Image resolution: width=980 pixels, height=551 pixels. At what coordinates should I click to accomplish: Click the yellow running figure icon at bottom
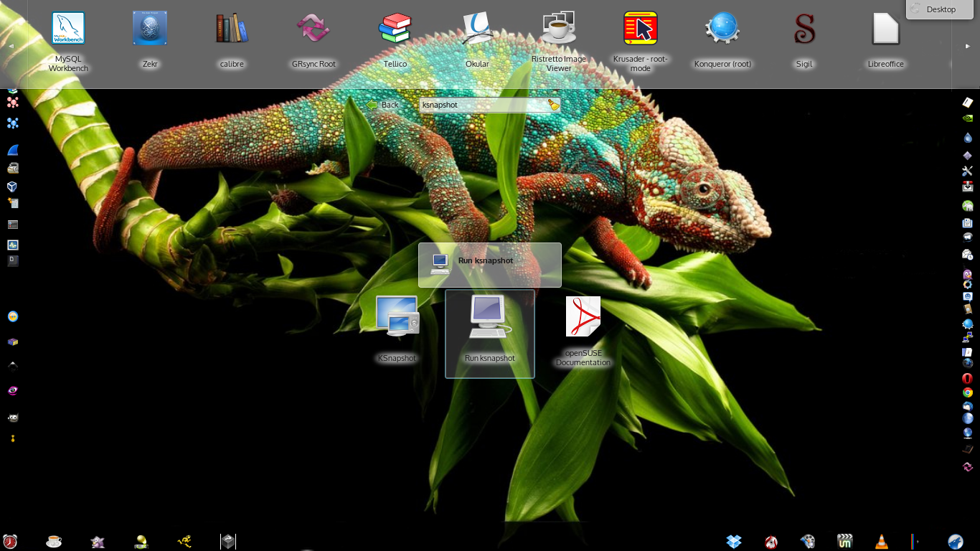click(x=184, y=542)
